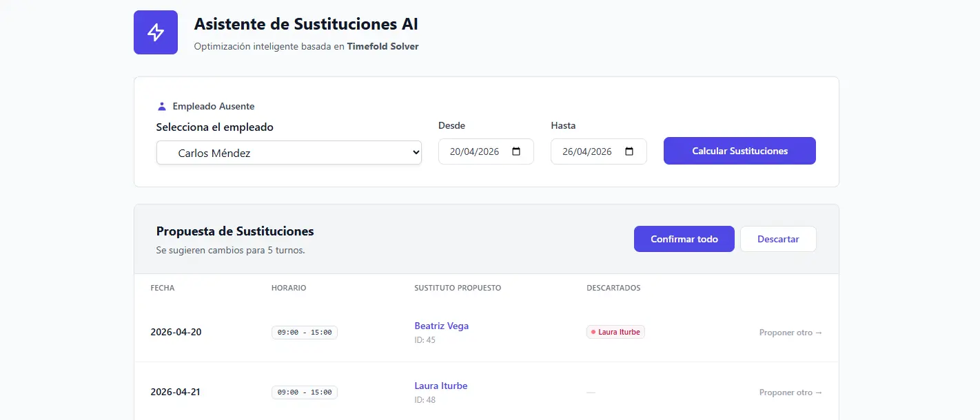Click the text Se sugieren cambios para 5 turnos

tap(231, 250)
